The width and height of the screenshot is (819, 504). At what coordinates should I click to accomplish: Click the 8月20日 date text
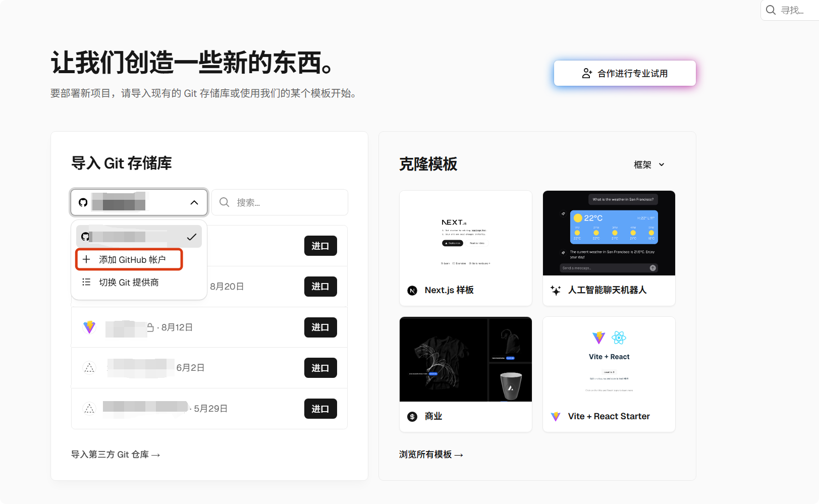[x=227, y=287]
